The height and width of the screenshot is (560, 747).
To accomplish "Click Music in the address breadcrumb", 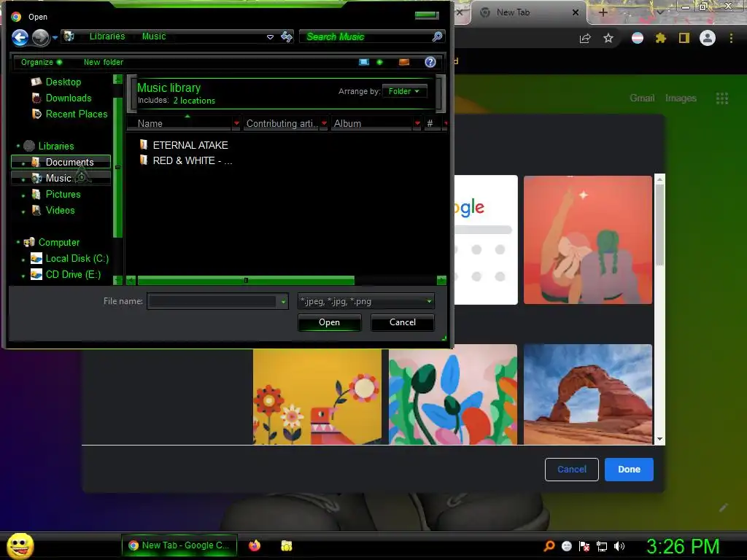I will point(154,36).
